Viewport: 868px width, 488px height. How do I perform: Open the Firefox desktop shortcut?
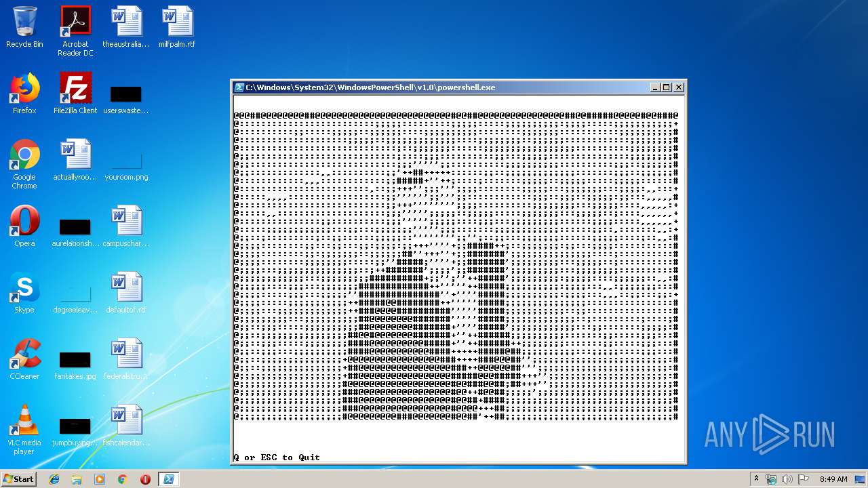click(x=24, y=94)
